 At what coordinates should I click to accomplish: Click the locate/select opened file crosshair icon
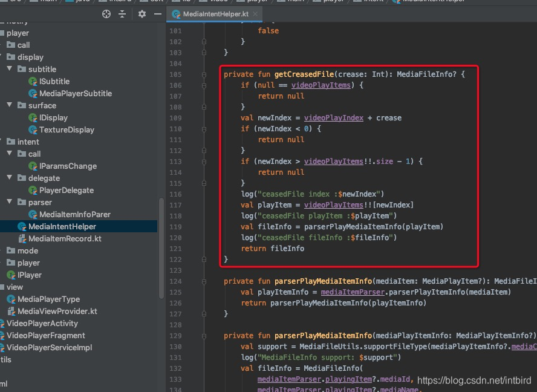coord(106,14)
